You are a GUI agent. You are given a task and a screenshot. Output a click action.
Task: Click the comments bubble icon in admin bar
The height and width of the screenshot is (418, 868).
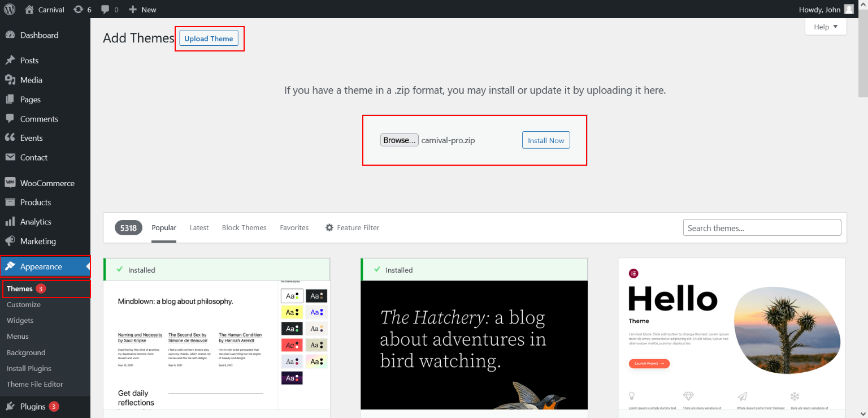point(105,10)
